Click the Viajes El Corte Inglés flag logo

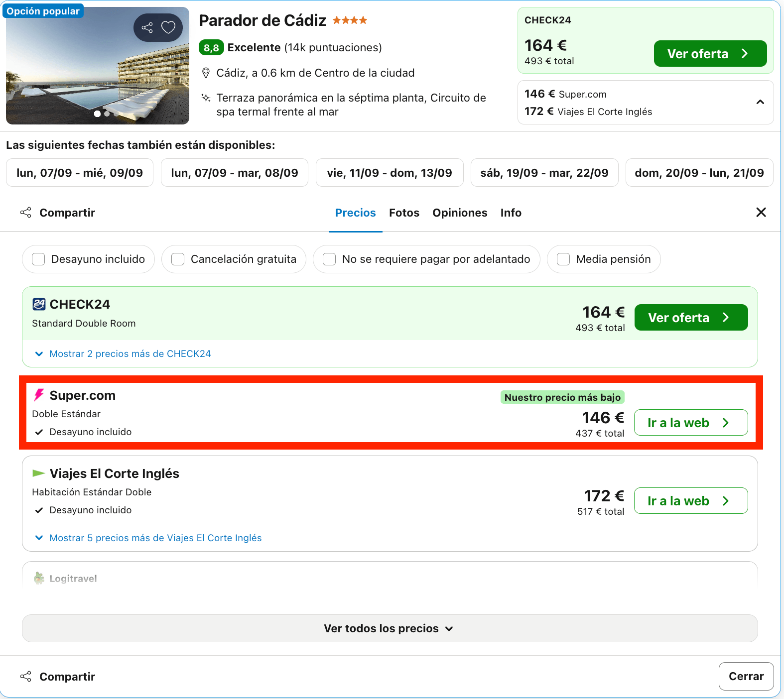[38, 473]
